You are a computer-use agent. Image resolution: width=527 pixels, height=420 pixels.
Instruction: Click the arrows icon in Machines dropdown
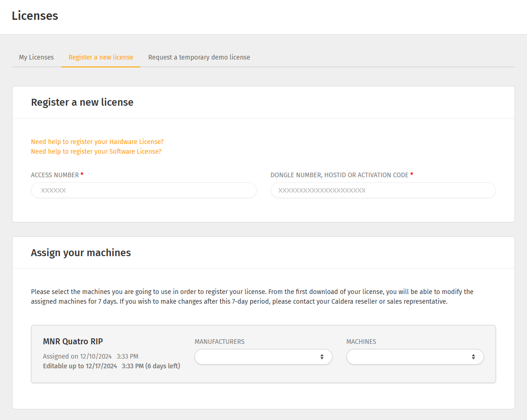473,357
